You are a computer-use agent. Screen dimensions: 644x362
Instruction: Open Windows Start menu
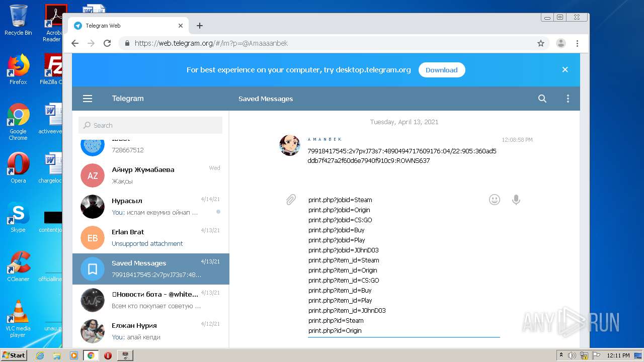(x=14, y=355)
